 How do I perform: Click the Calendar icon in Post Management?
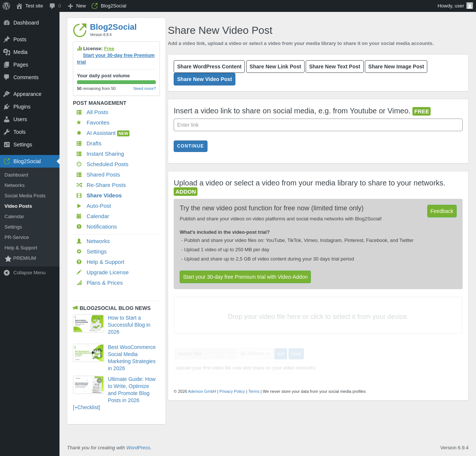pos(79,216)
